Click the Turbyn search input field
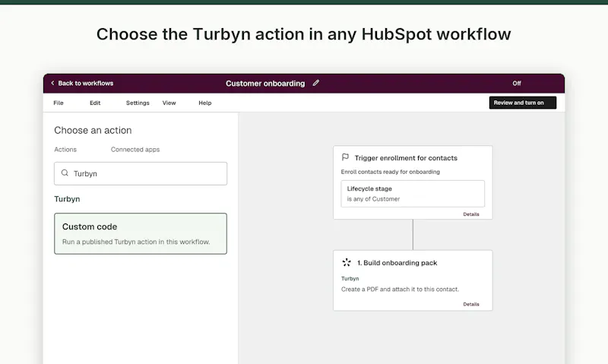 141,173
